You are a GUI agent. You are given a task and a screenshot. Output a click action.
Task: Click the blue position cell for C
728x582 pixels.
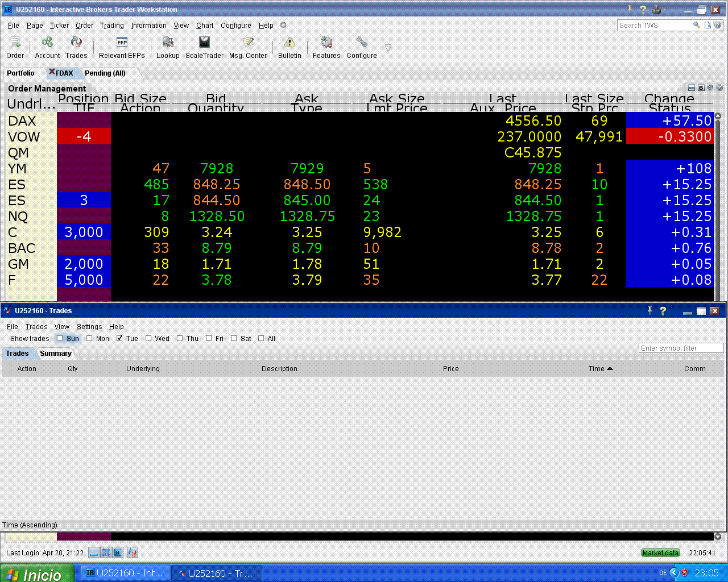tap(84, 232)
